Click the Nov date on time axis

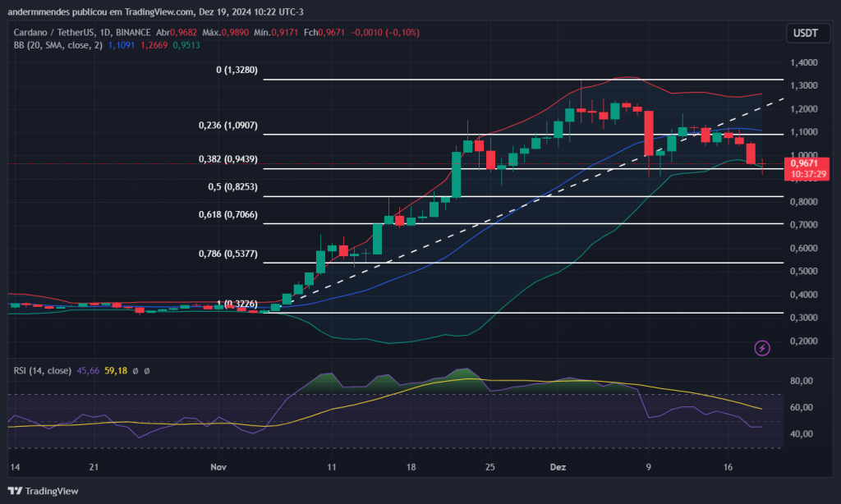(x=218, y=467)
